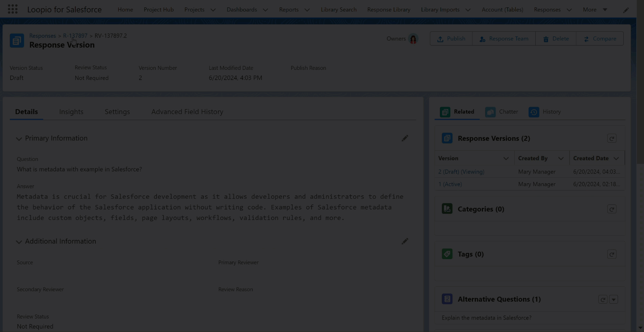Viewport: 644px width, 332px height.
Task: Open Alternative Questions actions dropdown
Action: 614,299
